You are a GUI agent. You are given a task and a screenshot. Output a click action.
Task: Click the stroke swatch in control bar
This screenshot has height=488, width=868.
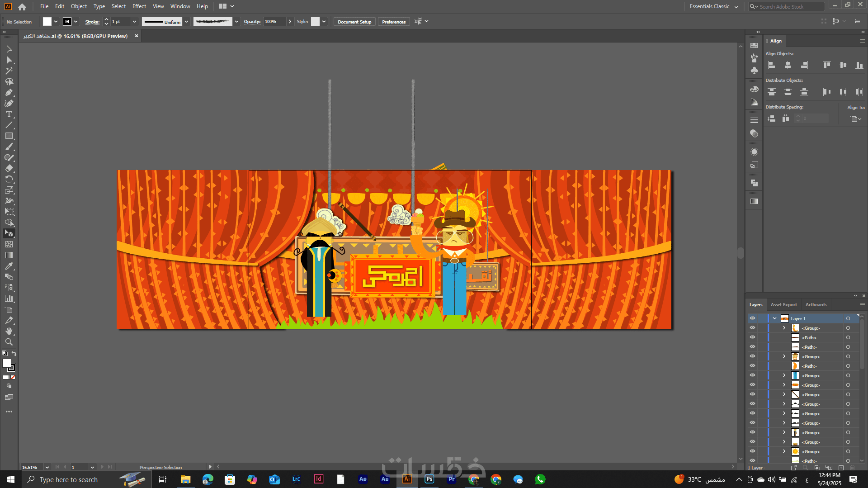(67, 22)
